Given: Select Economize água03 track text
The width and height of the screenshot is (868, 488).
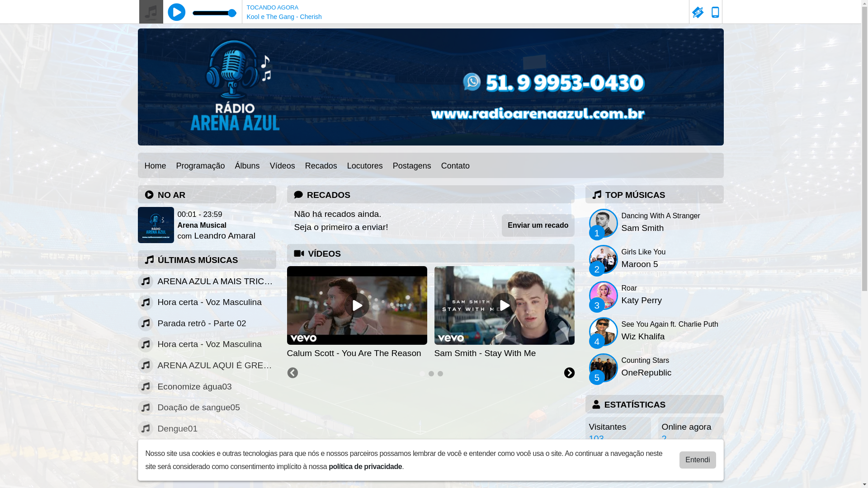Looking at the screenshot, I should point(194,387).
